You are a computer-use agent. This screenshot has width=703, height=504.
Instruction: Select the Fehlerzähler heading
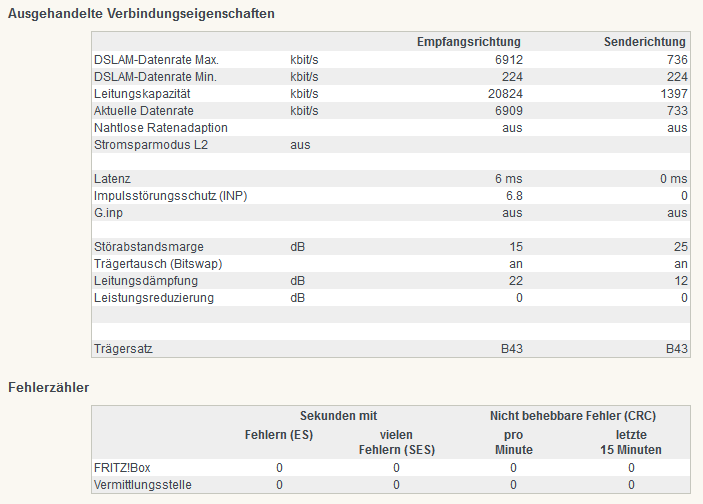tap(48, 388)
